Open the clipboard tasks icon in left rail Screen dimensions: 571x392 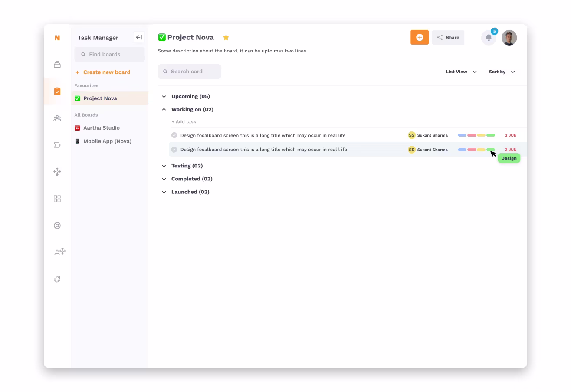point(57,91)
